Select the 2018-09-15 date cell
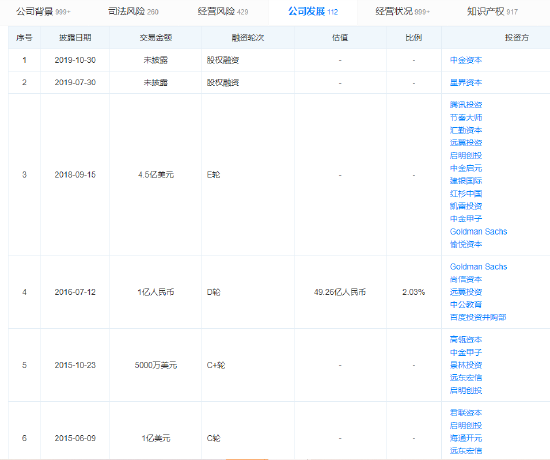Image resolution: width=550 pixels, height=460 pixels. [x=75, y=175]
